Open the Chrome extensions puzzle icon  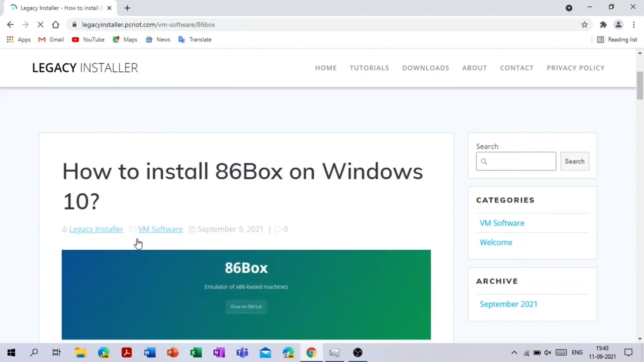603,24
